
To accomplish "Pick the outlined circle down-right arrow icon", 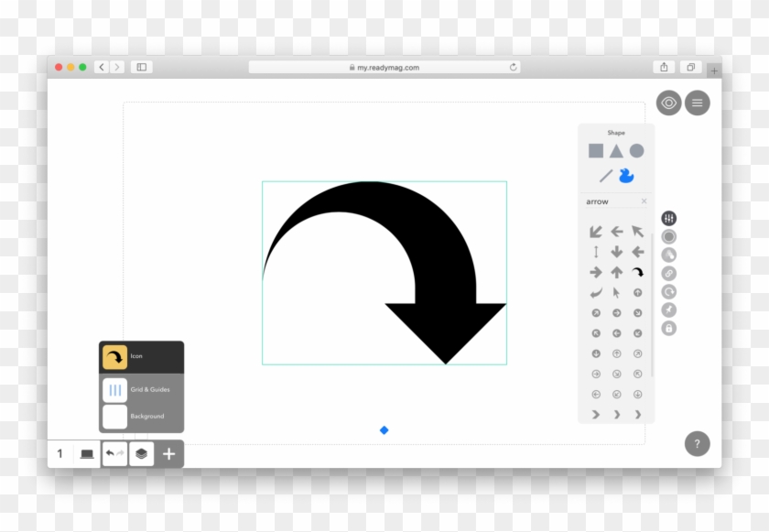I will 616,375.
